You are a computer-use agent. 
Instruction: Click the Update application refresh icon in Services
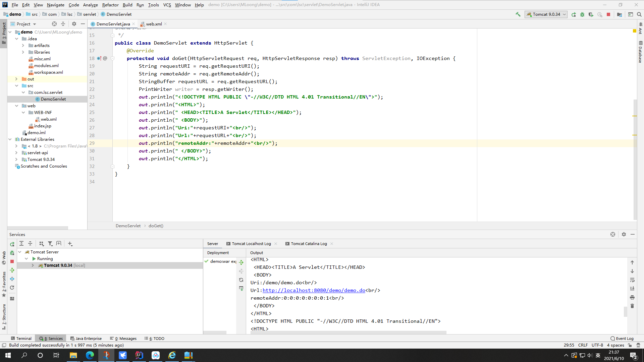pos(12,288)
